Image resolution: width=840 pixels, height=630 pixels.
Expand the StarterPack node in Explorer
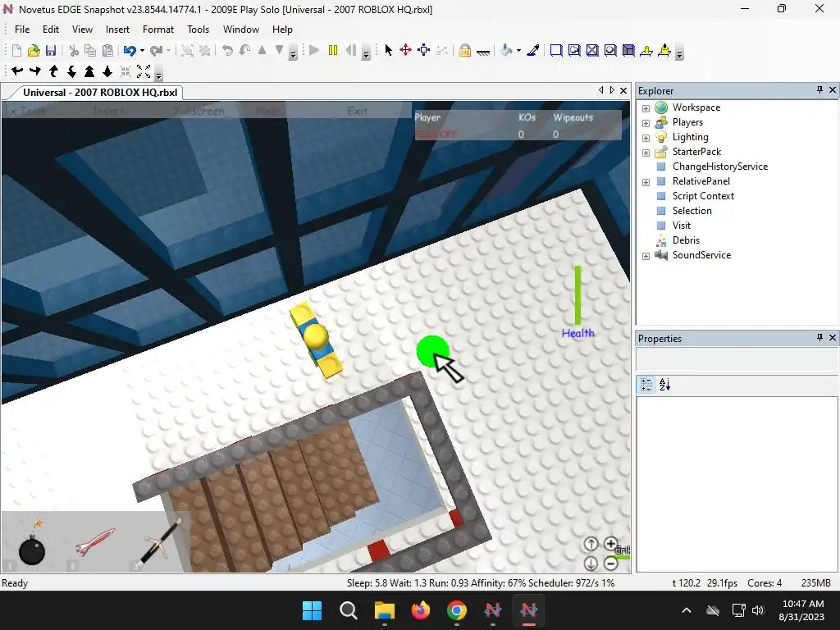click(646, 153)
